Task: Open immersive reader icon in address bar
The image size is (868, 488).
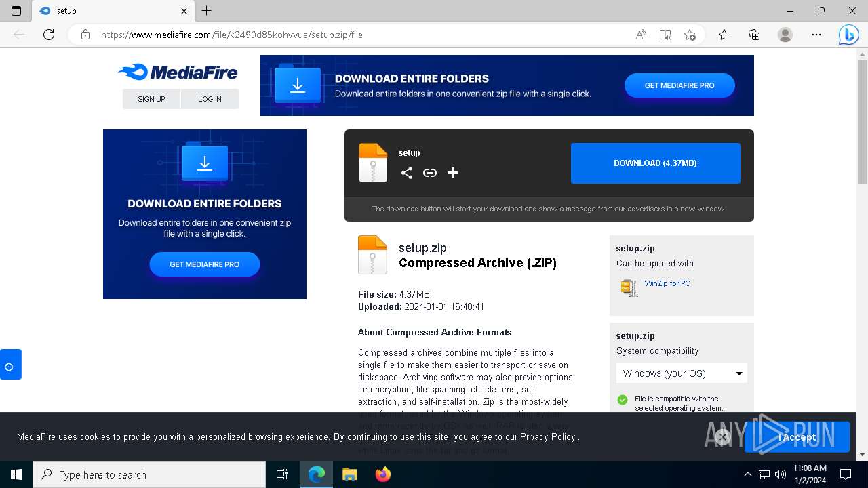Action: [x=665, y=35]
